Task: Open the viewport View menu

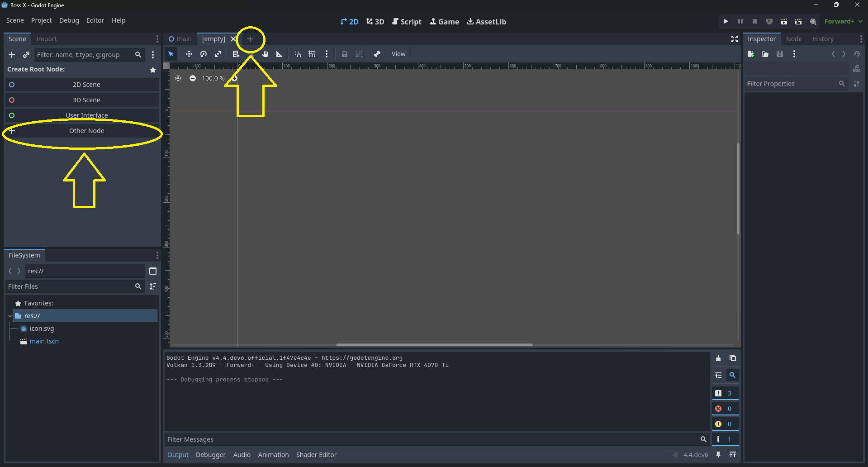Action: point(398,54)
